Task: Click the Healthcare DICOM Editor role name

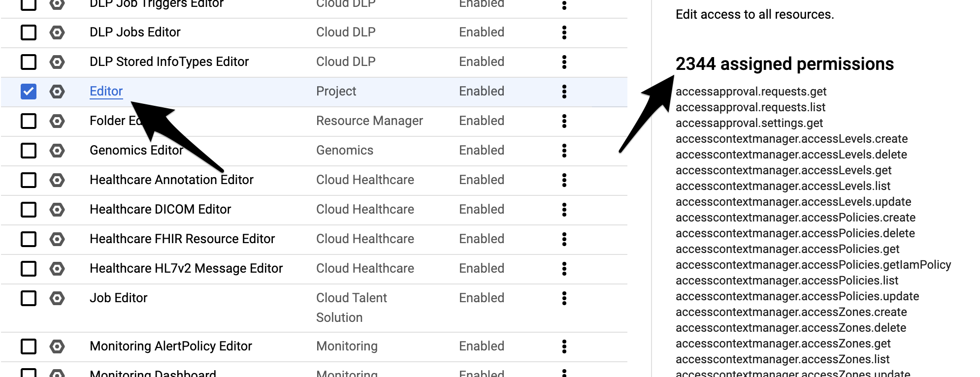Action: click(160, 209)
